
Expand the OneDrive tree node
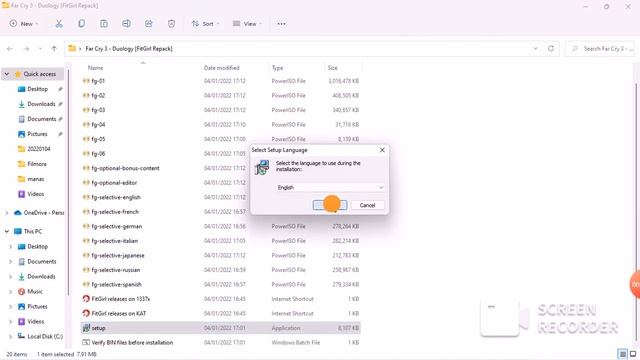pos(7,213)
